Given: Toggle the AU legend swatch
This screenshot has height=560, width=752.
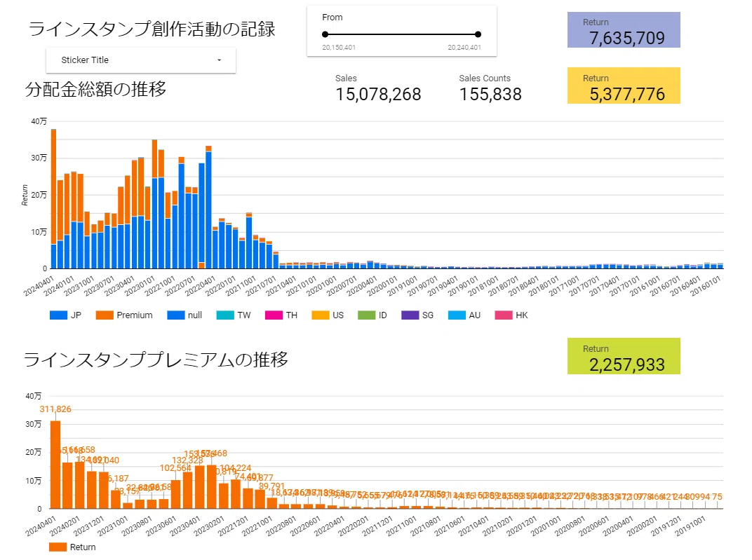Looking at the screenshot, I should point(457,315).
